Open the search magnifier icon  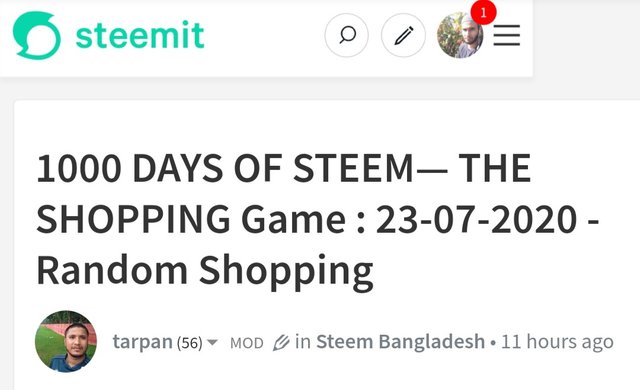(x=347, y=35)
